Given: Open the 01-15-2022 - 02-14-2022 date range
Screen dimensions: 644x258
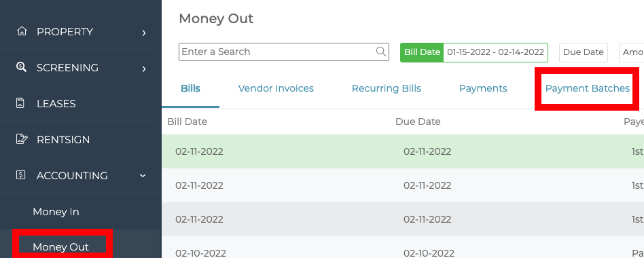Looking at the screenshot, I should pos(495,52).
